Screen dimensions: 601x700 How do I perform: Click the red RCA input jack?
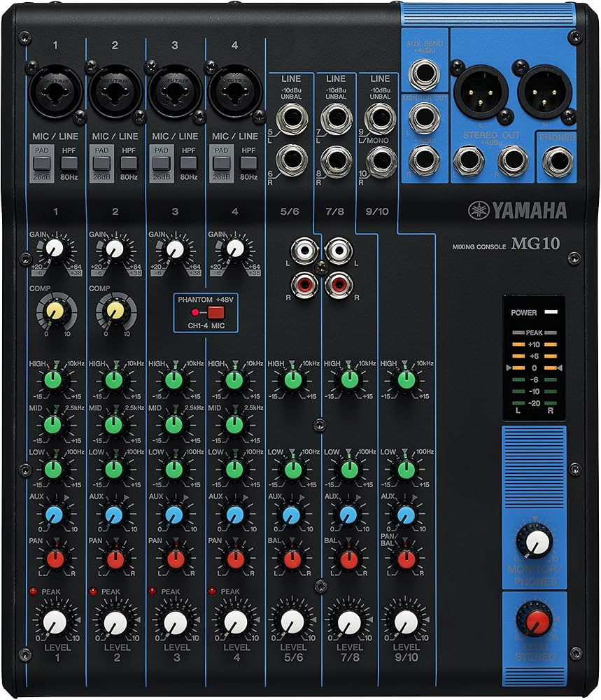[305, 284]
